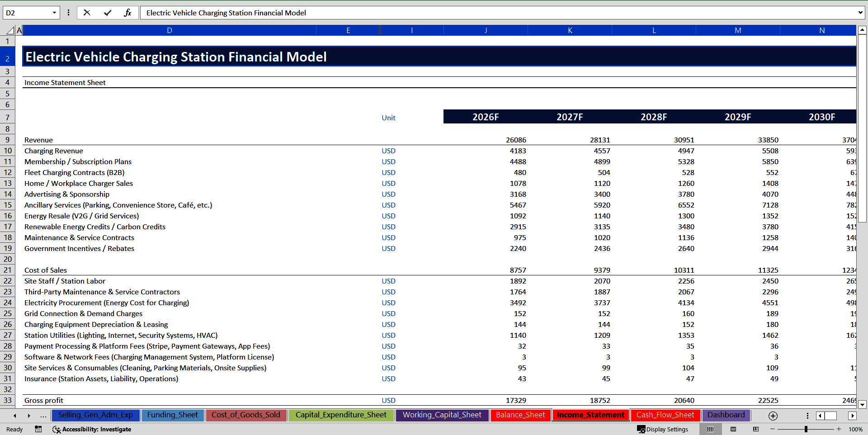The image size is (868, 435).
Task: Open the Insert Function fx dialog
Action: [128, 13]
